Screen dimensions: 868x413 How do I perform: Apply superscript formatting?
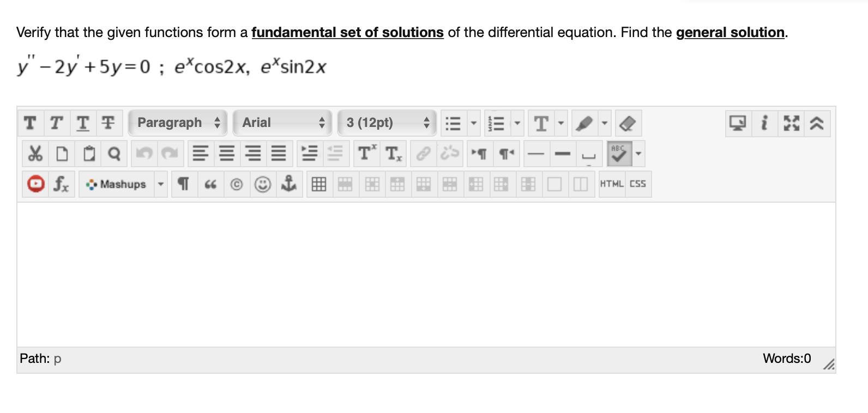tap(366, 153)
